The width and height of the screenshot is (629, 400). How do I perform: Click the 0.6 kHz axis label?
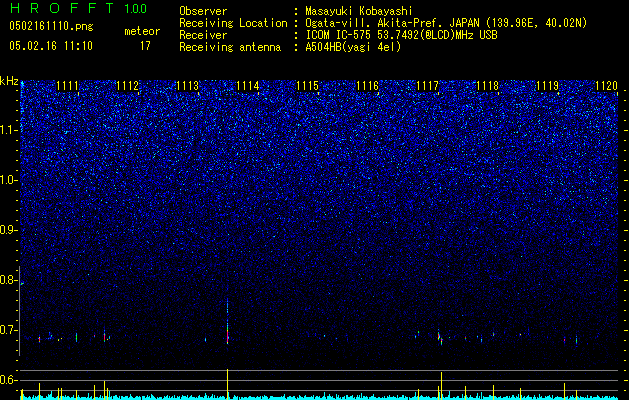coord(8,380)
